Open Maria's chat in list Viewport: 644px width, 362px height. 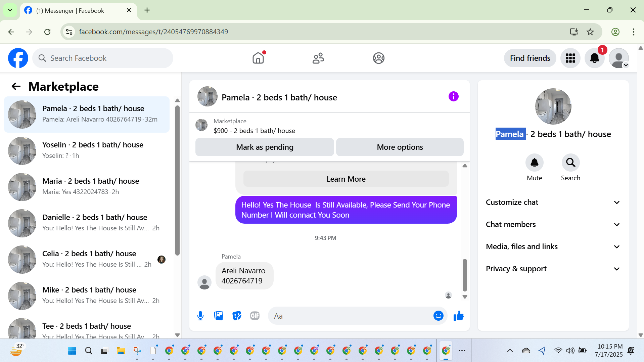[87, 186]
